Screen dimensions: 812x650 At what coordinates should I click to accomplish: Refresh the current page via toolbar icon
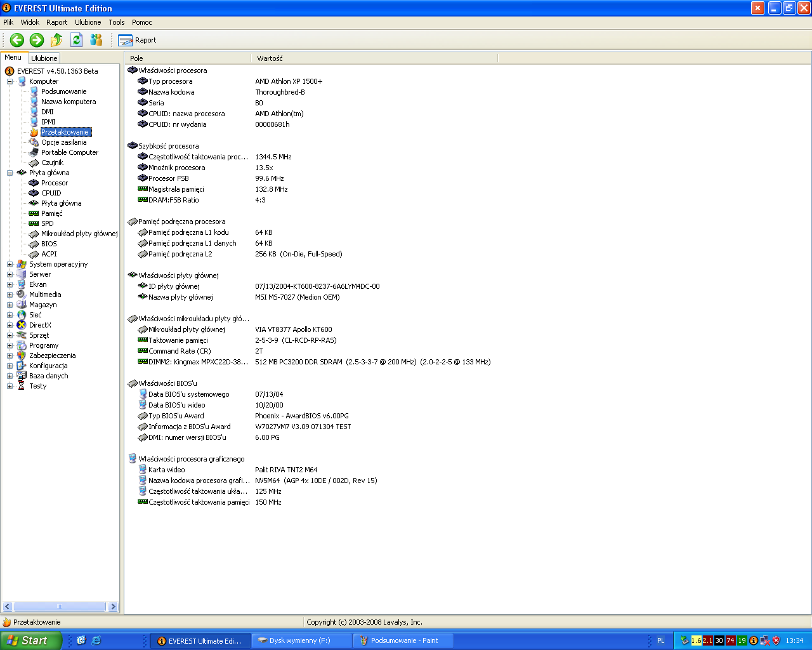pos(76,40)
